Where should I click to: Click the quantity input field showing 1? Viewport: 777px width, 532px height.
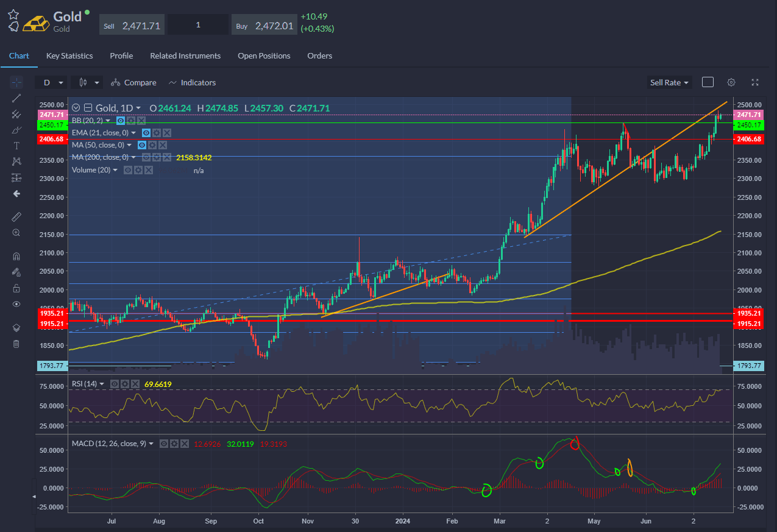point(199,26)
